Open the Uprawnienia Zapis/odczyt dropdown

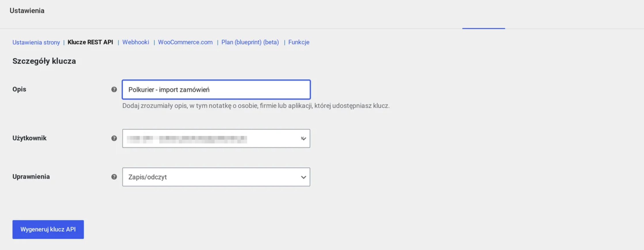tap(216, 177)
